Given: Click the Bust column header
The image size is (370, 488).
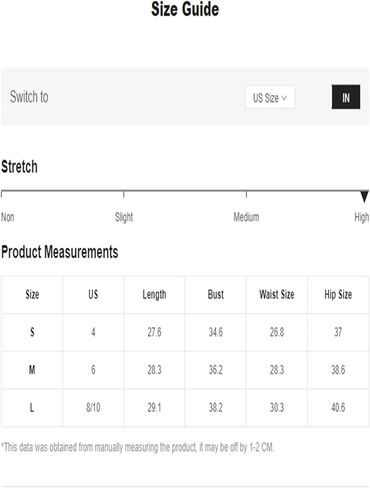Looking at the screenshot, I should point(216,295).
